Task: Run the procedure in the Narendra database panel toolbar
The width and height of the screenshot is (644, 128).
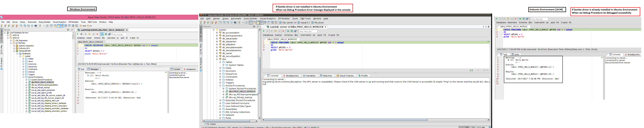Action: coord(497,19)
